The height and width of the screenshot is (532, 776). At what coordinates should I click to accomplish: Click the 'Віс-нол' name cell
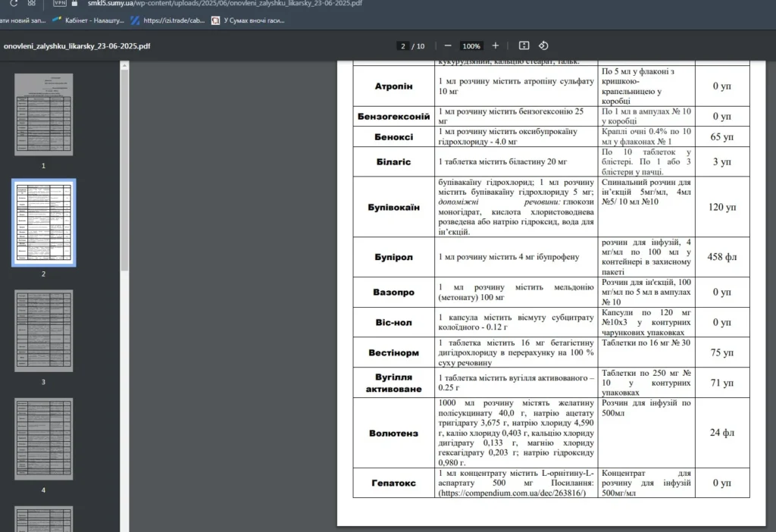coord(393,322)
